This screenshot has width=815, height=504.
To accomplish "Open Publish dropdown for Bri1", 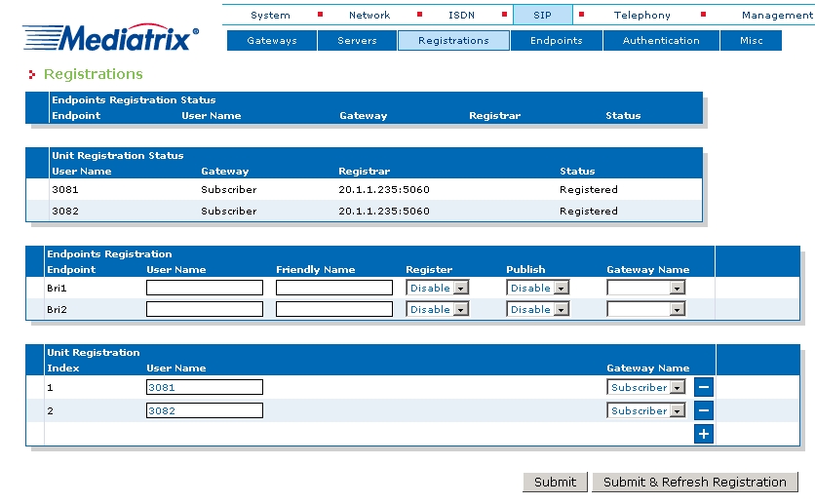I will (537, 288).
